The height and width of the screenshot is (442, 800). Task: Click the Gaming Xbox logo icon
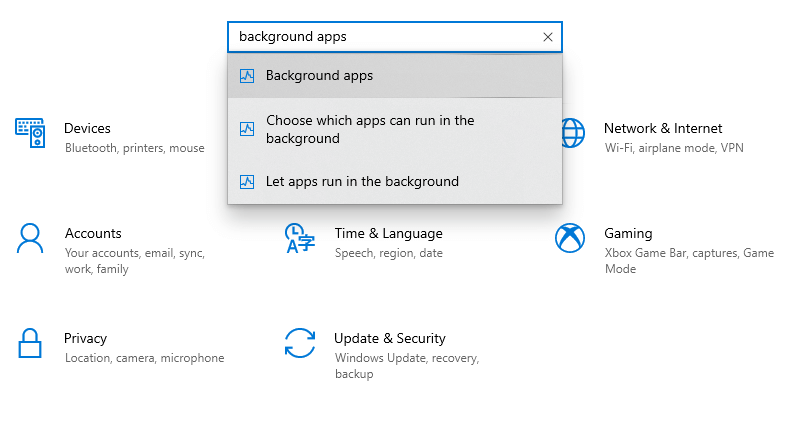tap(570, 238)
